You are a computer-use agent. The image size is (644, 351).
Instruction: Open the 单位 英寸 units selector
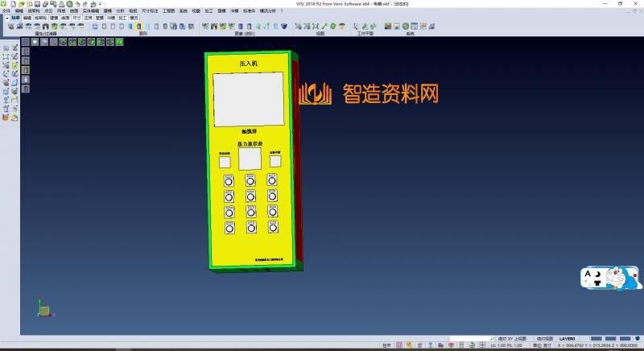tap(542, 345)
